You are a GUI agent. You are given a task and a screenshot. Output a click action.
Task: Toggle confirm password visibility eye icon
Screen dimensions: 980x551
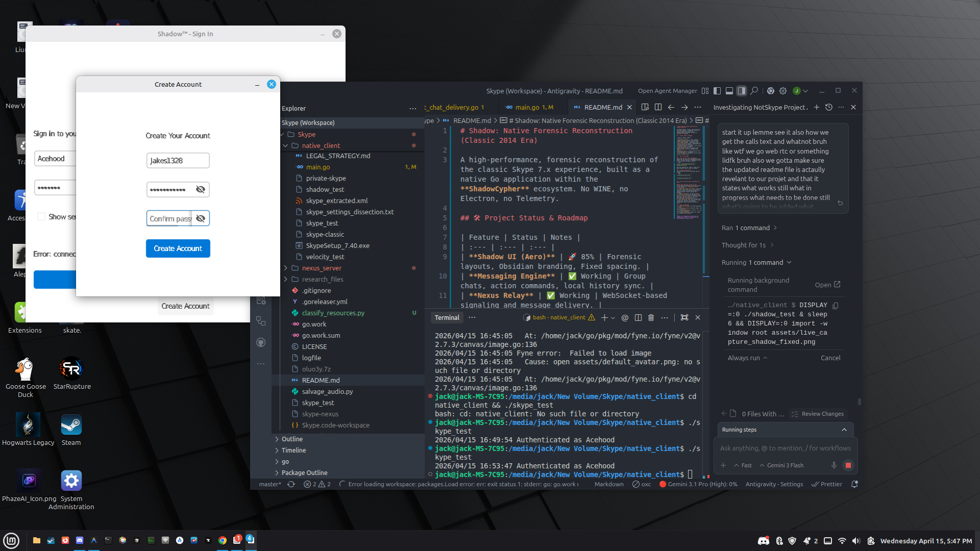click(x=201, y=218)
